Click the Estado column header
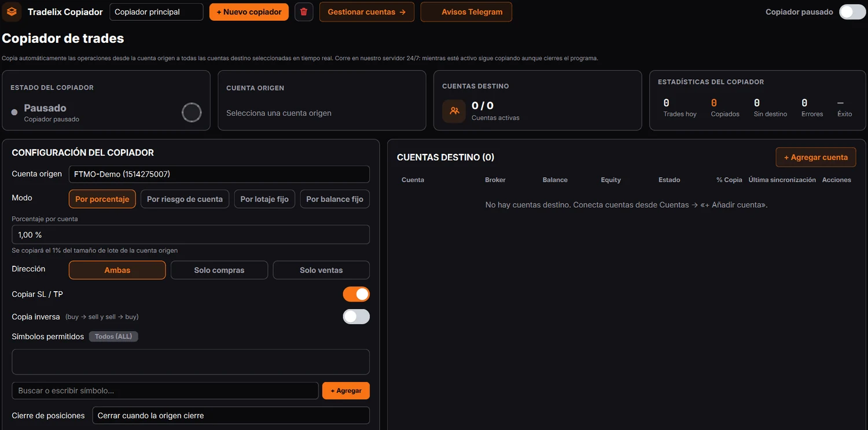Image resolution: width=868 pixels, height=430 pixels. click(x=670, y=180)
